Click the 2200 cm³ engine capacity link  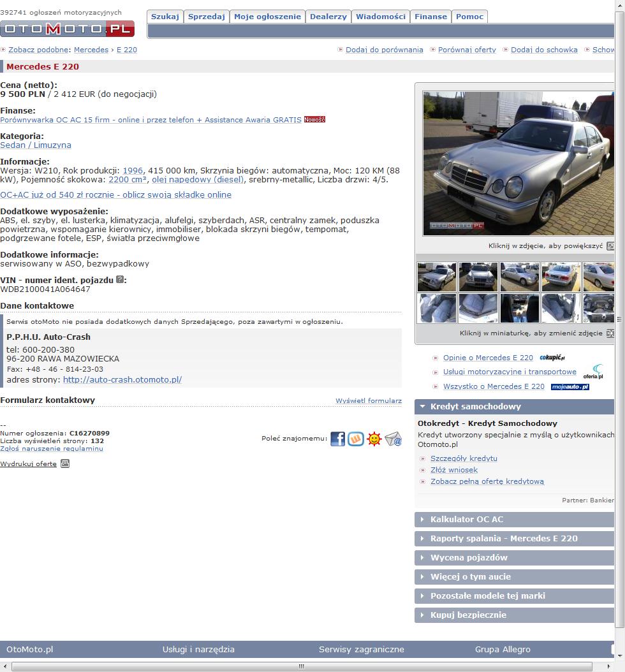tap(128, 180)
